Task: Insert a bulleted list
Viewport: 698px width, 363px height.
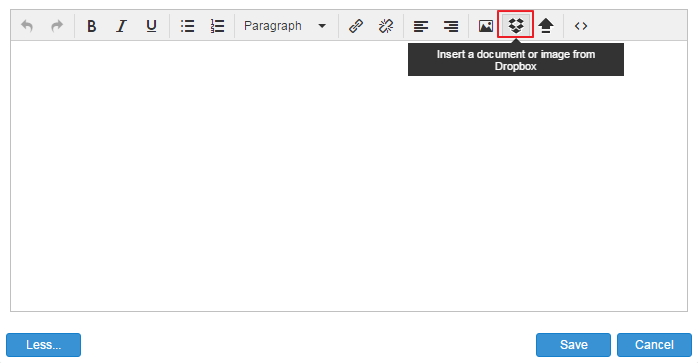Action: click(x=187, y=26)
